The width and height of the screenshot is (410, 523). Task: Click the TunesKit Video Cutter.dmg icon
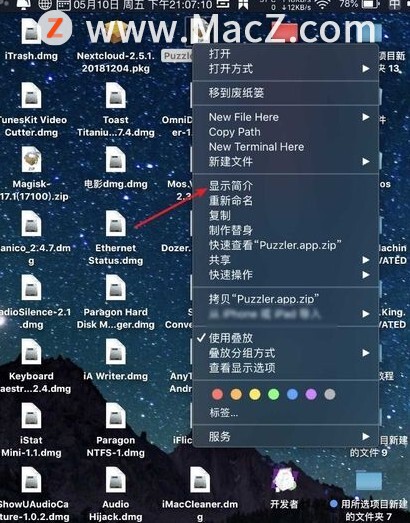click(x=31, y=95)
